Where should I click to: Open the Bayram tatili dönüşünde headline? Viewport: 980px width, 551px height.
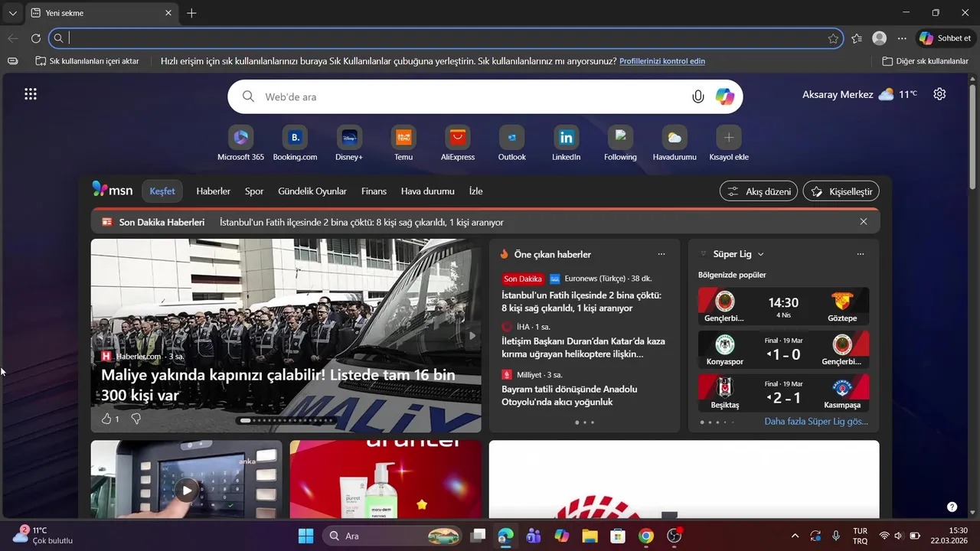tap(570, 396)
